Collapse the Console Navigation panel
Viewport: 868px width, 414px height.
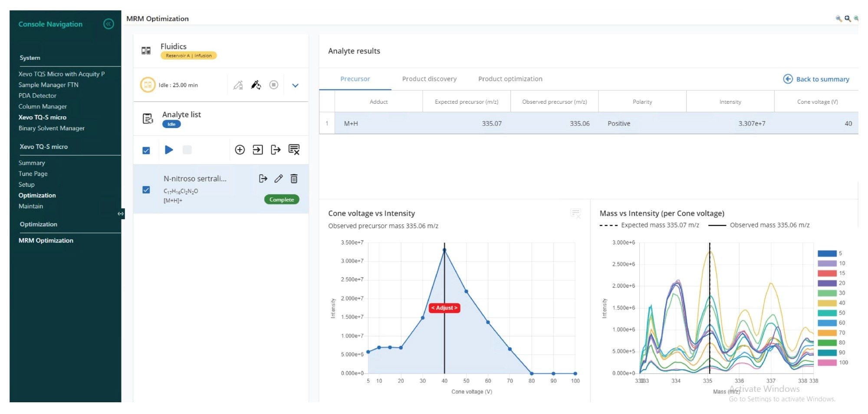click(x=108, y=24)
